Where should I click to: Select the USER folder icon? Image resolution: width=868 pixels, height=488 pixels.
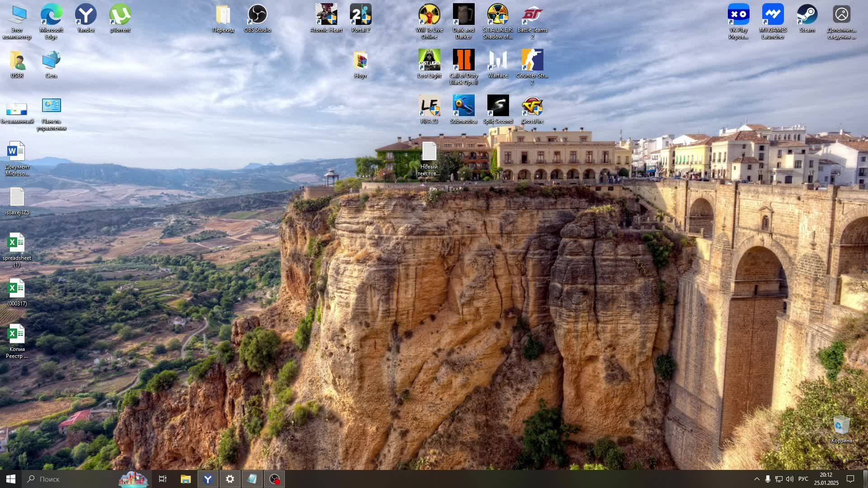coord(17,64)
